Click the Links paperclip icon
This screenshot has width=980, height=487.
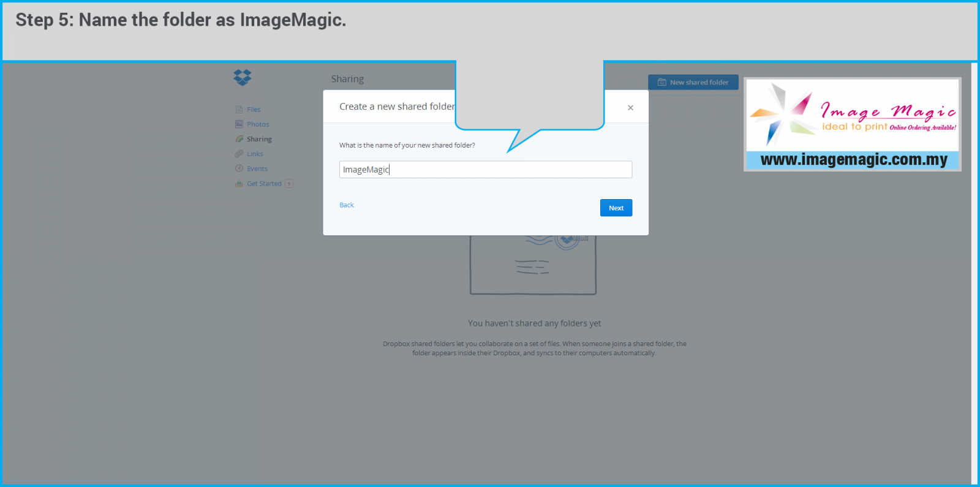coord(239,154)
